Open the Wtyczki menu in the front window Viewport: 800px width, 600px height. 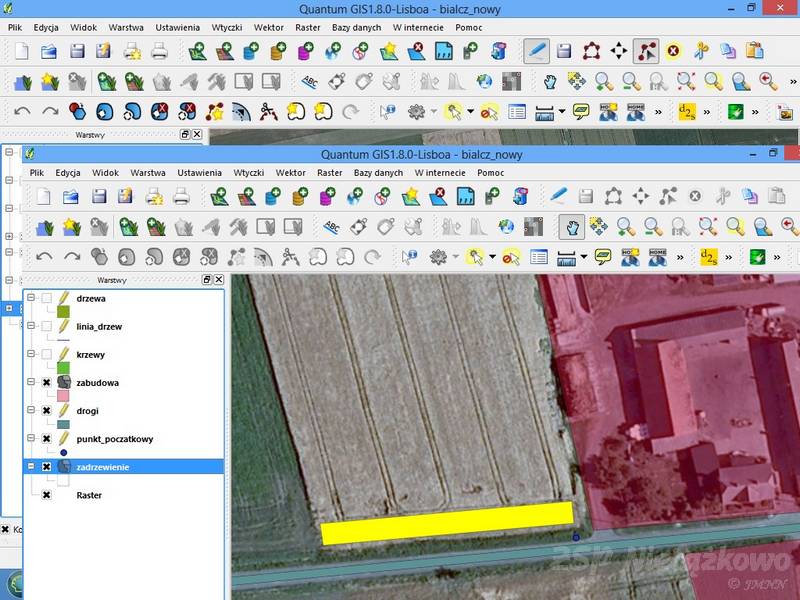(x=248, y=173)
